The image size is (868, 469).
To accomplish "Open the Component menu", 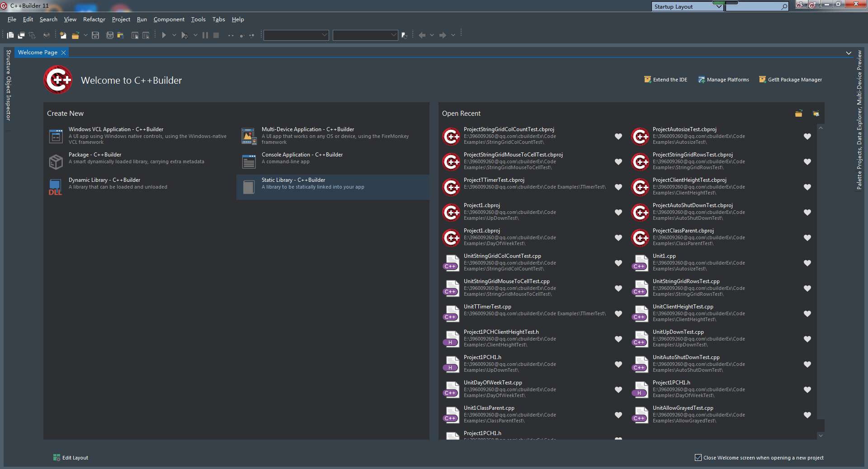I will (169, 19).
